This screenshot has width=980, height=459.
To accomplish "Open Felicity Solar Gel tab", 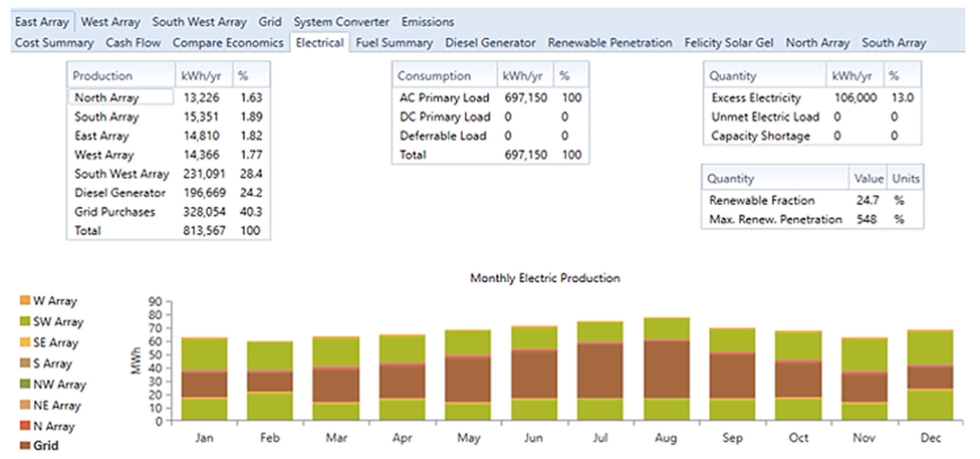I will coord(729,43).
